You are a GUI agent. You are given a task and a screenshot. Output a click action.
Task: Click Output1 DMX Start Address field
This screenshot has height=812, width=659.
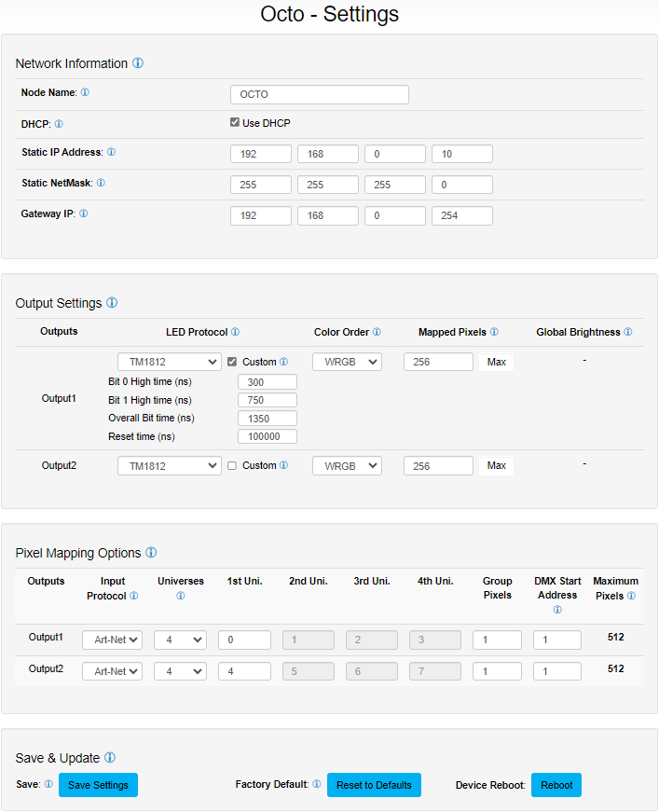click(557, 640)
